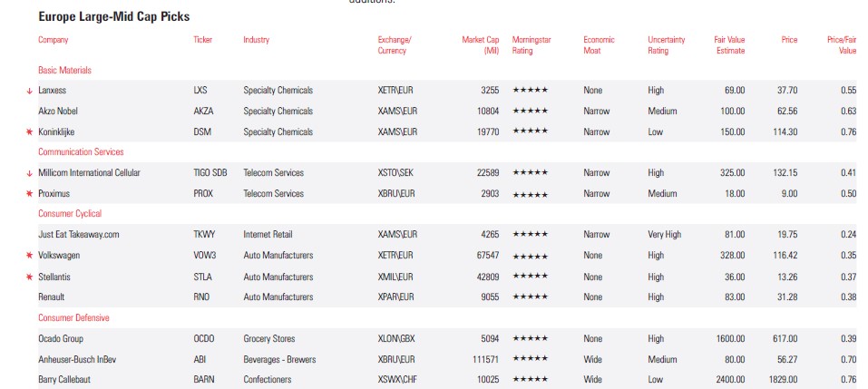Open the Anheuser-Busch InBev company name
This screenshot has height=389, width=868.
[77, 359]
